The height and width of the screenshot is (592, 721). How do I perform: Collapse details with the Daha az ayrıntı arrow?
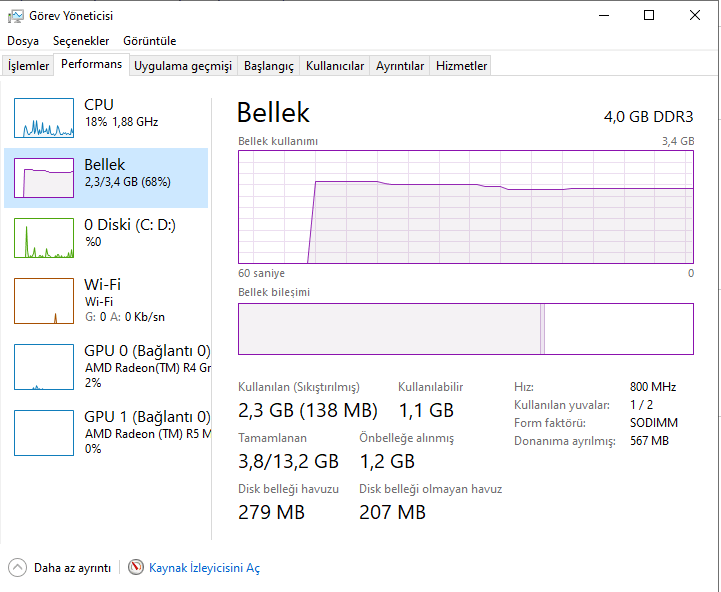pos(18,568)
